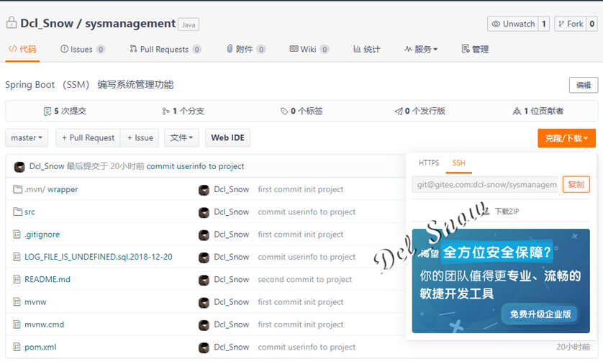Open the 管理 management tab
Image resolution: width=603 pixels, height=364 pixels.
475,49
